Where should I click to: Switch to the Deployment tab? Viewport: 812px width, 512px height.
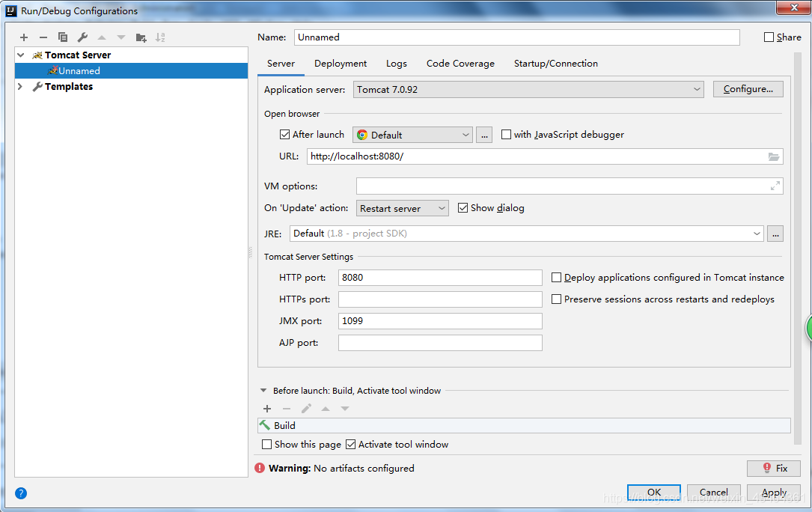[x=341, y=63]
